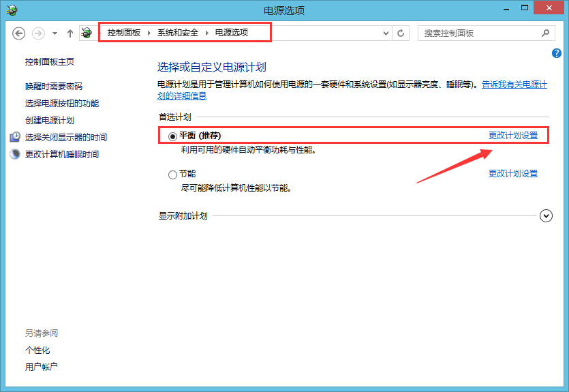Open help via blue question mark icon
569x392 pixels.
pos(556,53)
